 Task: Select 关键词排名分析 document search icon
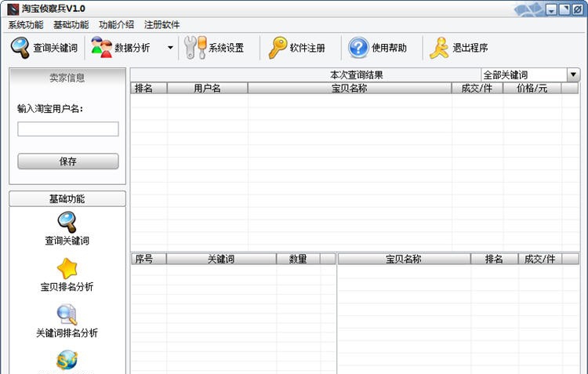[x=67, y=314]
